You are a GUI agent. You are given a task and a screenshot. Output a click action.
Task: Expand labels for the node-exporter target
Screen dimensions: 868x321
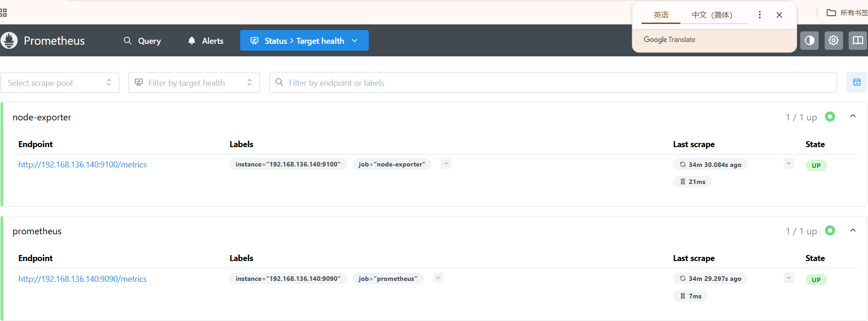pyautogui.click(x=446, y=164)
